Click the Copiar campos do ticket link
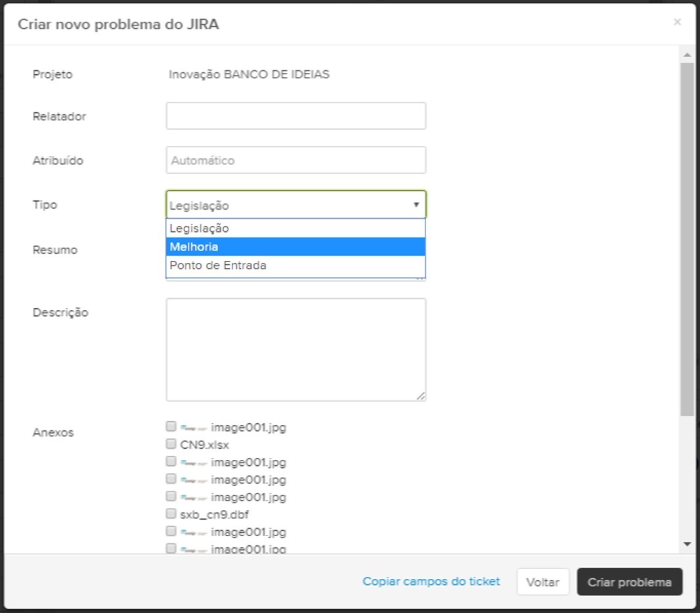 pos(431,581)
